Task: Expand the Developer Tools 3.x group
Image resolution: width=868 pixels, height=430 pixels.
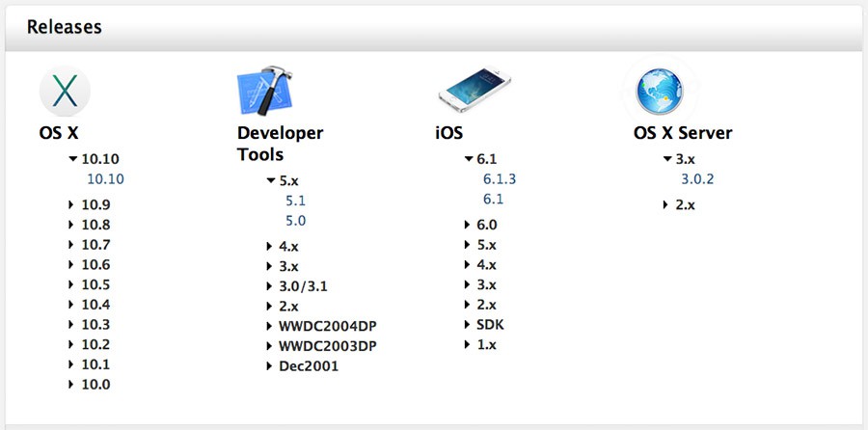Action: click(269, 266)
